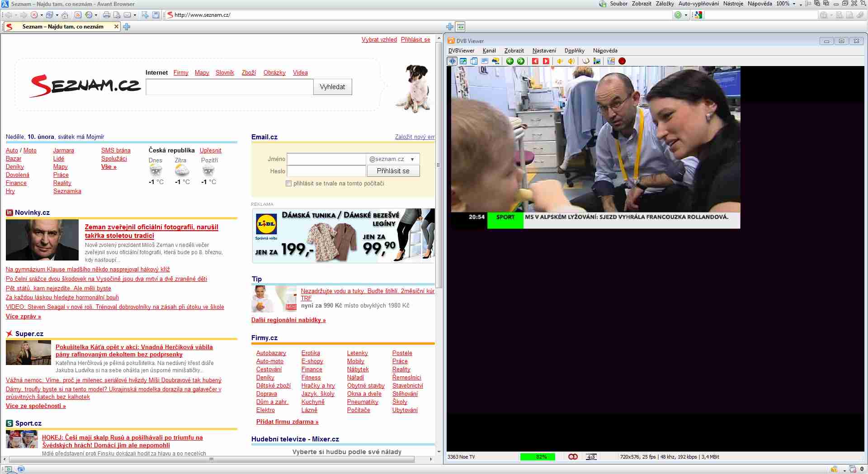Image resolution: width=868 pixels, height=474 pixels.
Task: Click the mosaic preview icon in DVB Viewer
Action: point(611,61)
